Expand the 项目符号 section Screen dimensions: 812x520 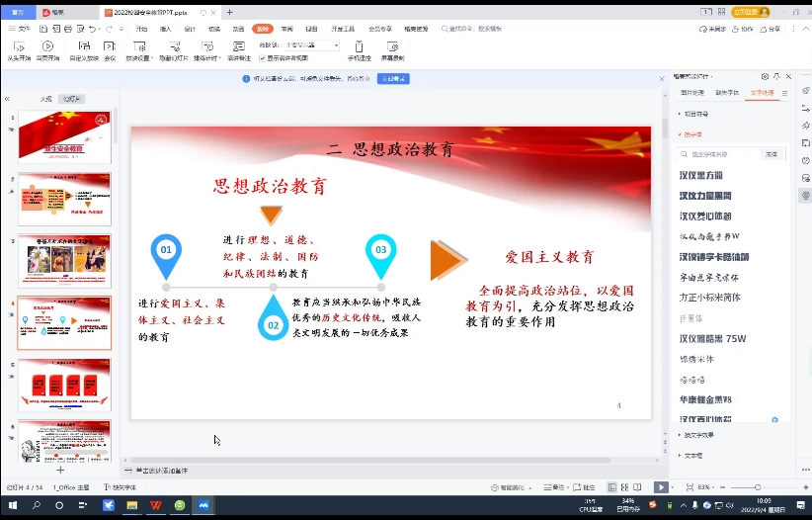click(x=695, y=114)
